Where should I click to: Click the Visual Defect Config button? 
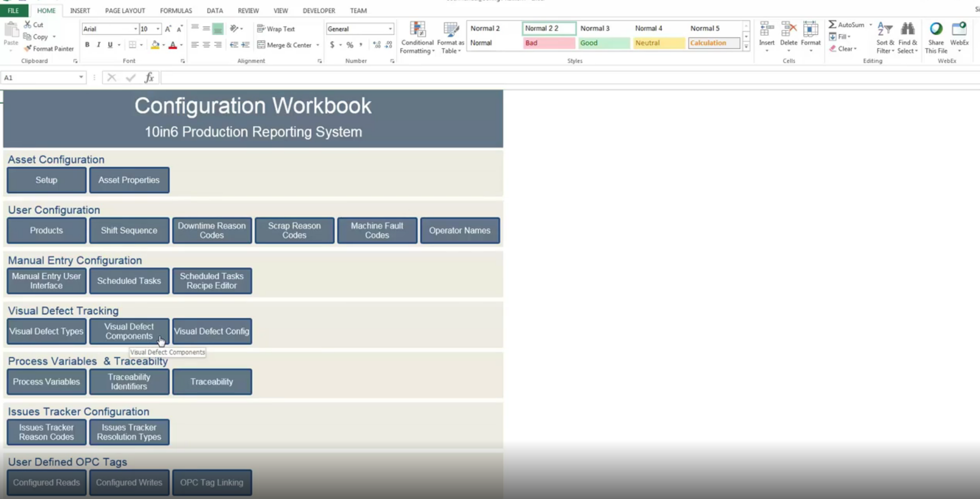212,331
